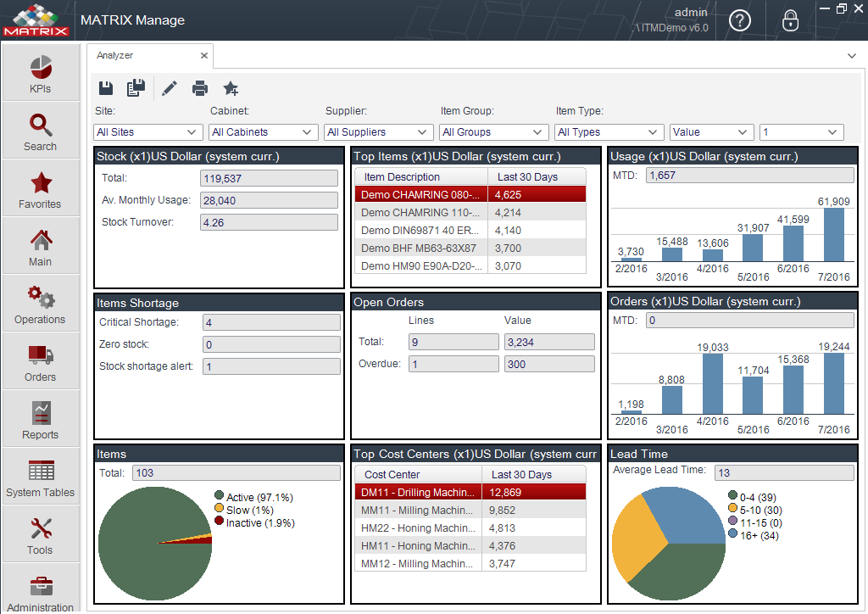Click the Save As copy icon
868x614 pixels.
pyautogui.click(x=136, y=87)
